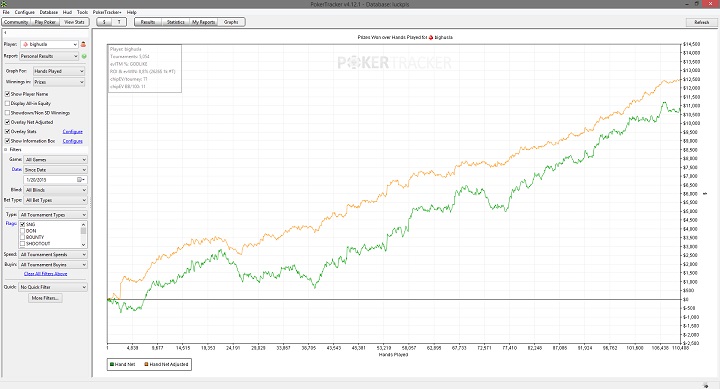Open the Game All Games dropdown
This screenshot has height=389, width=720.
tap(55, 160)
